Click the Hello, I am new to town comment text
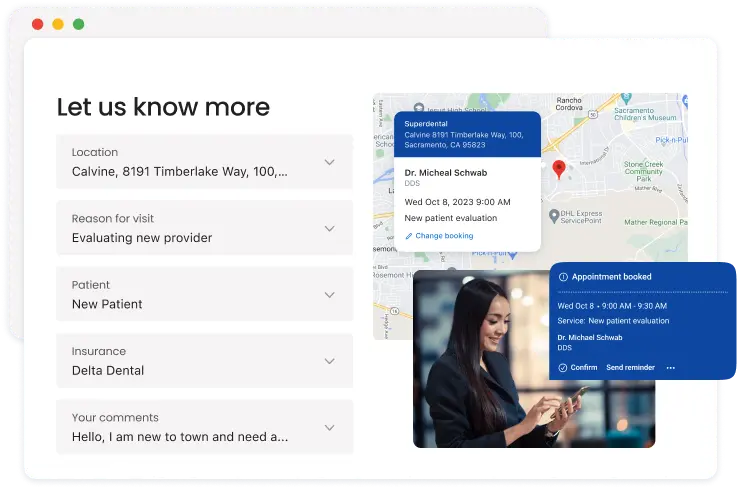 [180, 437]
